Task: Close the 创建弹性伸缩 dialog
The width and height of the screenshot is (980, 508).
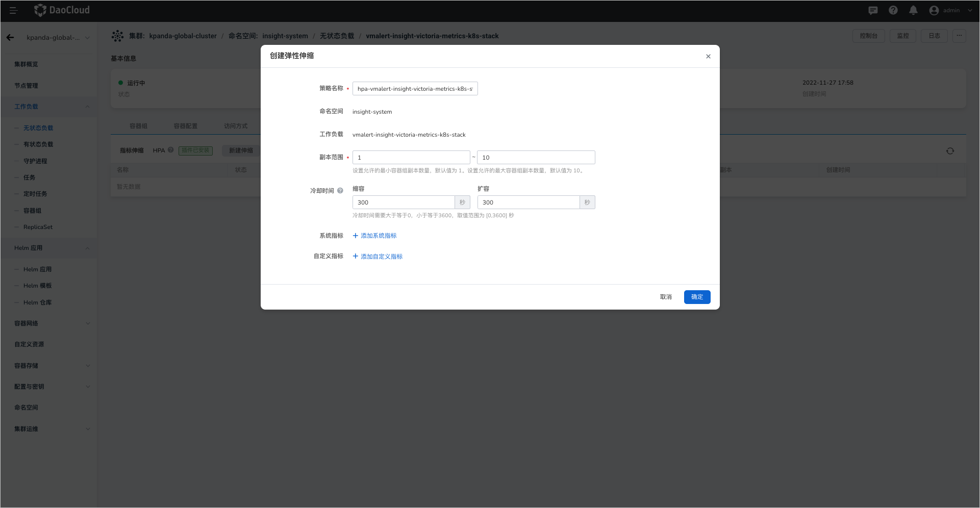Action: point(708,57)
